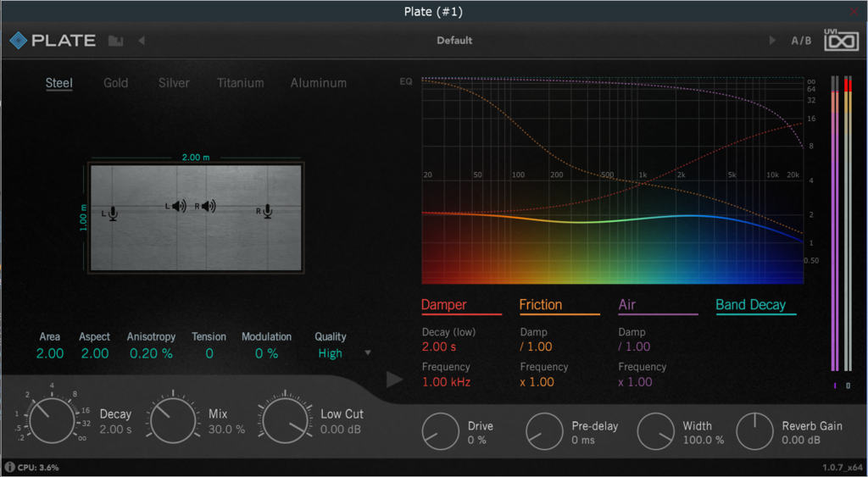Select the left microphone on the plate
This screenshot has width=868, height=477.
tap(113, 213)
